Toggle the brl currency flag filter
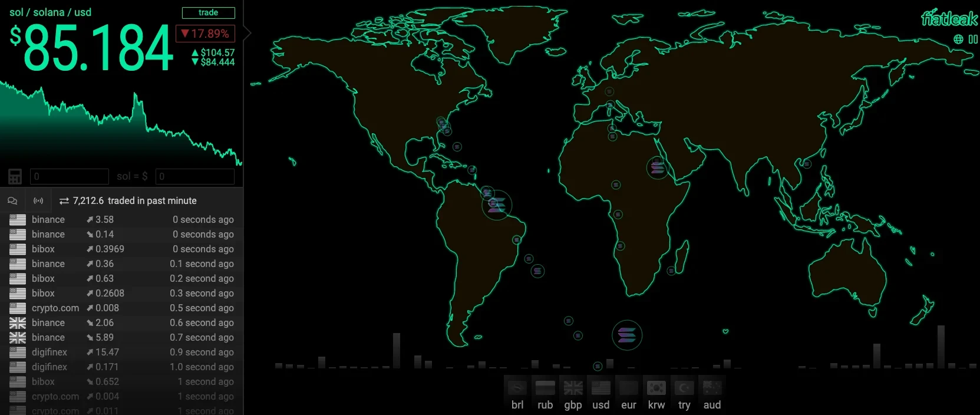This screenshot has width=980, height=415. pos(517,388)
